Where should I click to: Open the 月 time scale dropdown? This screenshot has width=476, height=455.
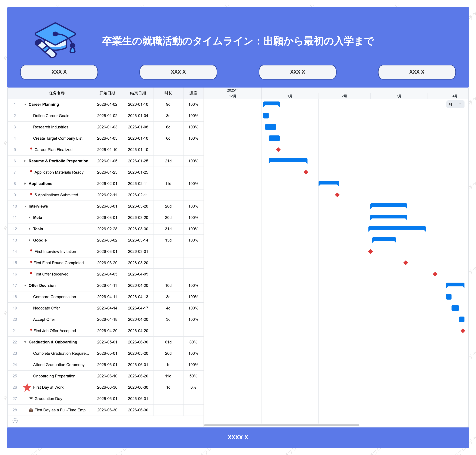point(455,104)
